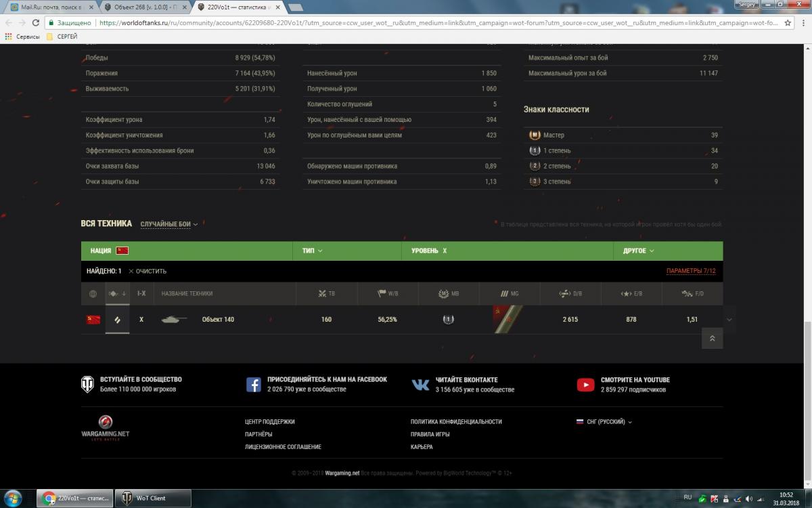Open the ПАРАМЕТРЫ 7/12 link
This screenshot has height=508, width=812.
coord(691,271)
